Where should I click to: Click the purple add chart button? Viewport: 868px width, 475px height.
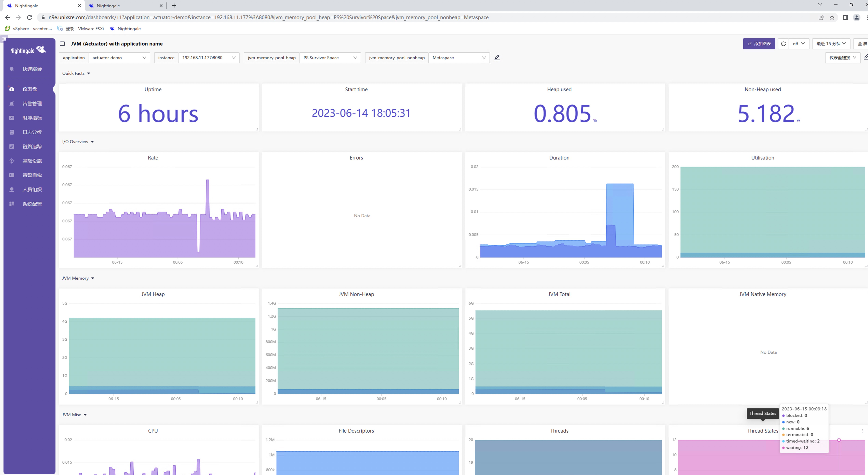759,44
